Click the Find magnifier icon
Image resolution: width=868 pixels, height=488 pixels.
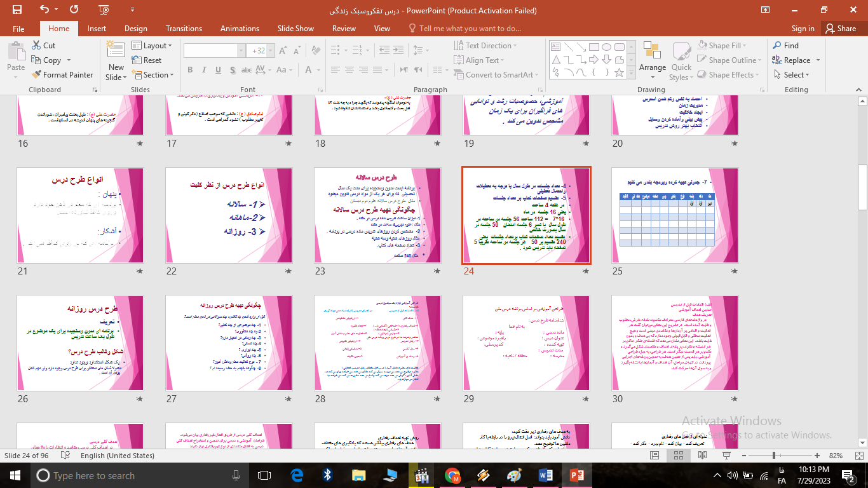777,46
